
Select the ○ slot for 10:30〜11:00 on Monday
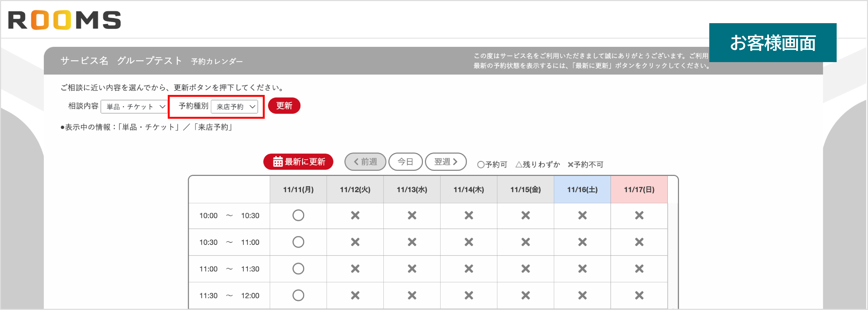[x=298, y=242]
